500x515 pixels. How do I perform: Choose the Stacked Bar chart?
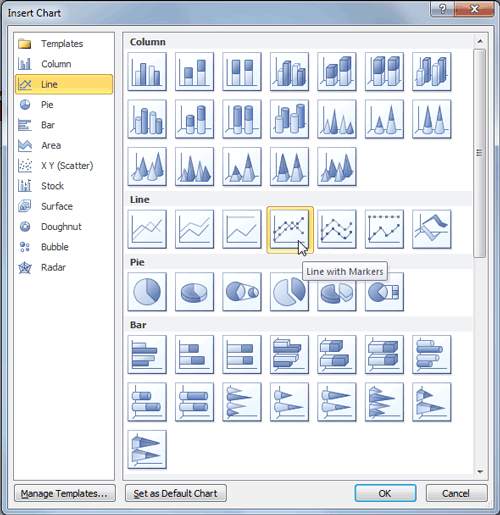[194, 355]
